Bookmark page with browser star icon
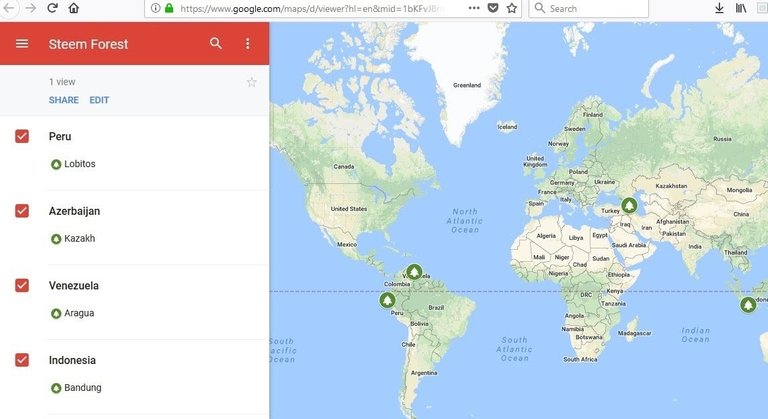Image resolution: width=768 pixels, height=419 pixels. (x=512, y=8)
